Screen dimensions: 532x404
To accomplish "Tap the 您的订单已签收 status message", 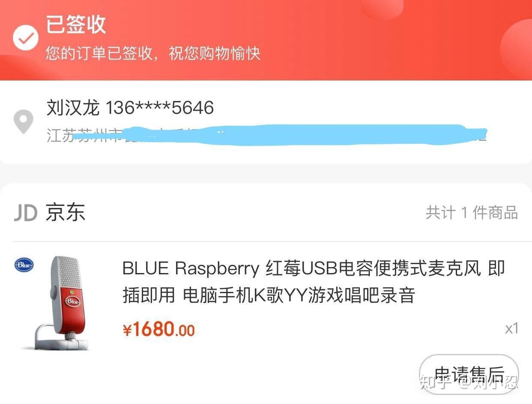I will click(153, 53).
